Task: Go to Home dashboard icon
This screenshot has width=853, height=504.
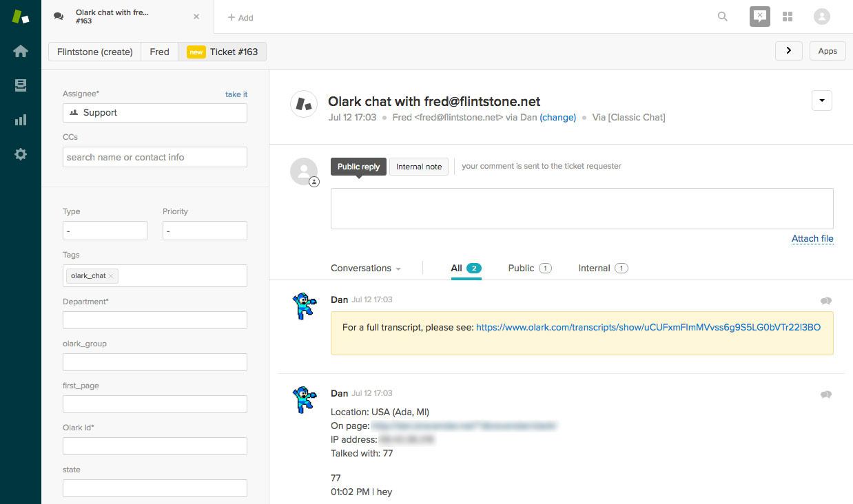Action: 21,51
